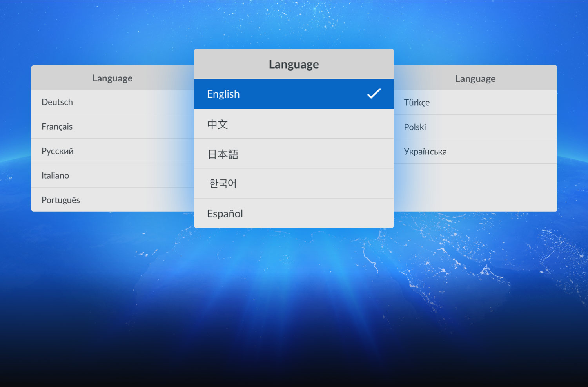Click empty area below Українська in right panel
The width and height of the screenshot is (588, 387).
click(475, 187)
